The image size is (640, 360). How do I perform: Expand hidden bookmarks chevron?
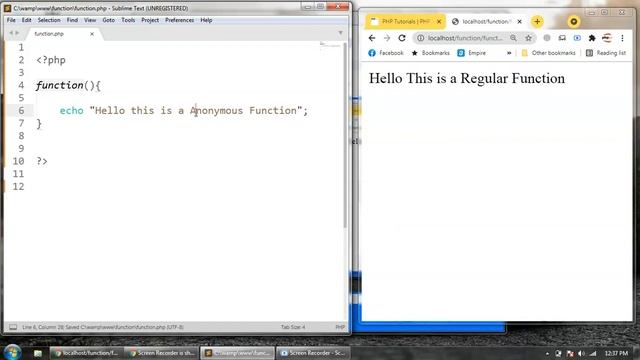pos(509,53)
